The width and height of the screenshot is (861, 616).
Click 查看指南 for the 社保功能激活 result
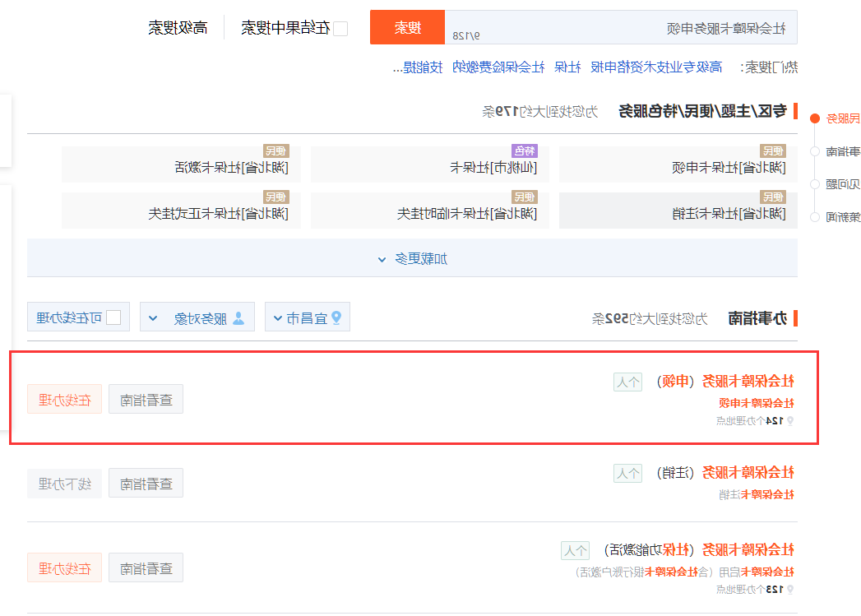(x=146, y=567)
